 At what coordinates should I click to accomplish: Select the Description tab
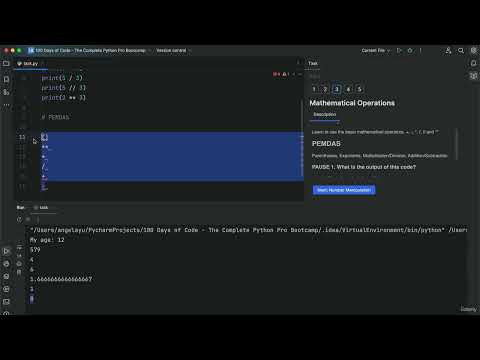click(x=324, y=114)
